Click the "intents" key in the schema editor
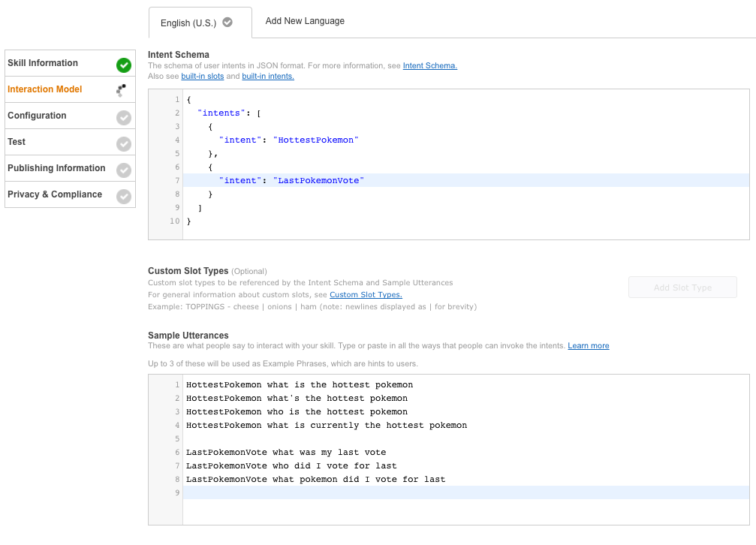This screenshot has width=756, height=545. coord(221,113)
